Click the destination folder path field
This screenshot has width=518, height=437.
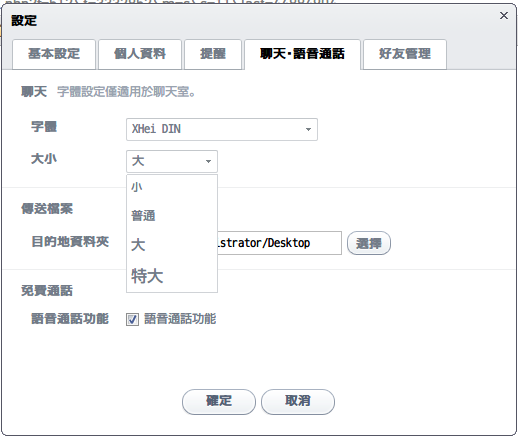[279, 243]
